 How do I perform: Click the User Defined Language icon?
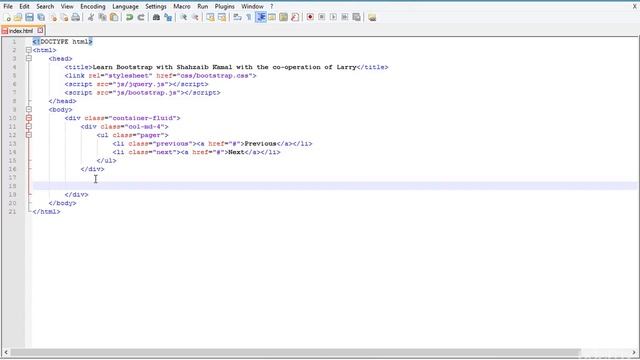(272, 17)
